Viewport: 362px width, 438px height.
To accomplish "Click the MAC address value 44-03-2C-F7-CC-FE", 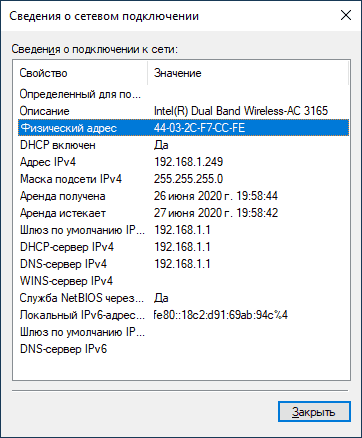I will click(x=199, y=128).
